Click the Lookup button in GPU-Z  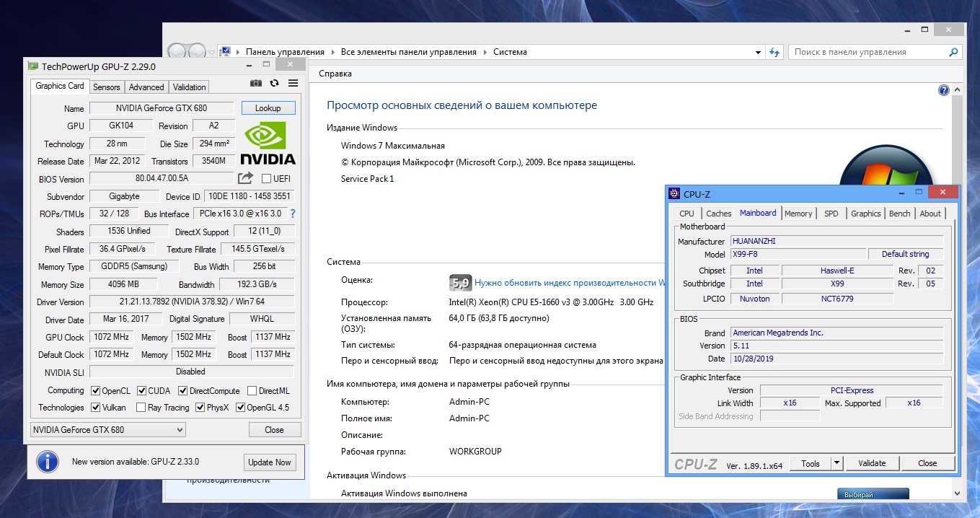[x=268, y=108]
